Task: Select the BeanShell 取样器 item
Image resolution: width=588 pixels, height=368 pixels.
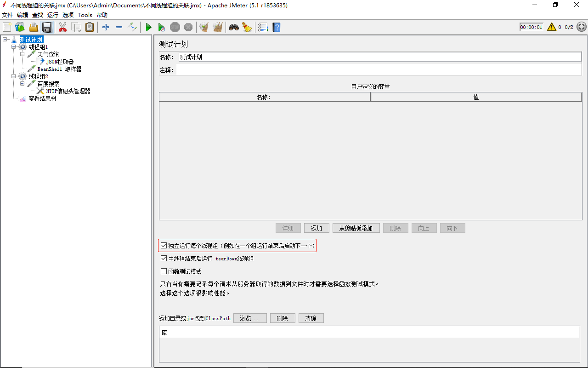Action: point(59,69)
